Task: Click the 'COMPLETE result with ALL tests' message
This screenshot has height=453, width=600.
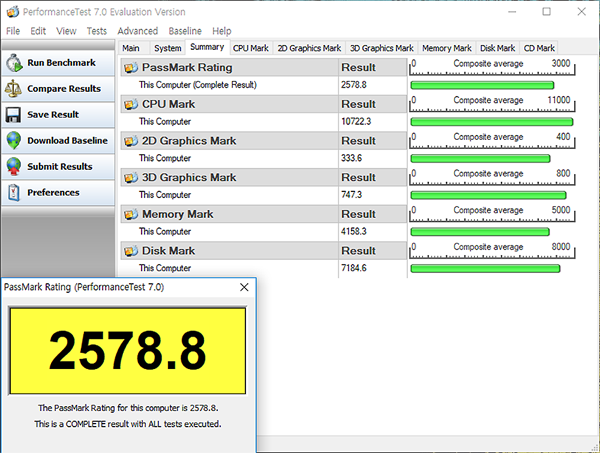Action: 127,424
